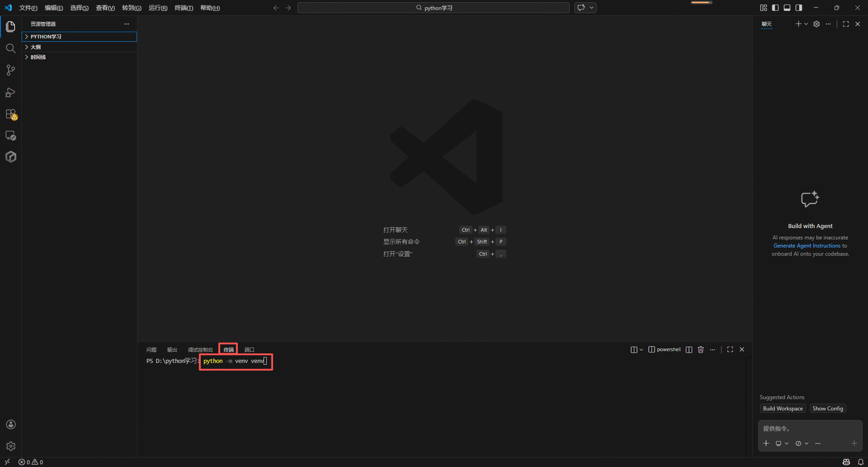Viewport: 868px width, 467px height.
Task: Maximize the chat panel
Action: tap(846, 24)
